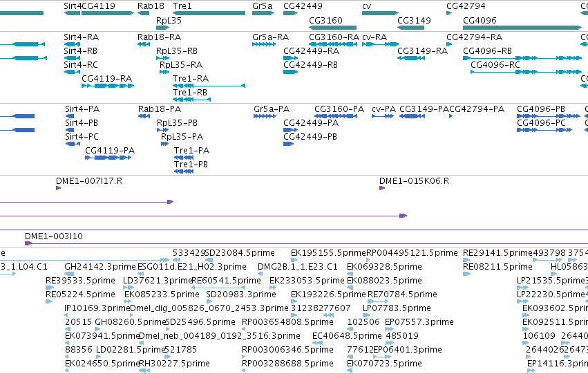588x374 pixels.
Task: Select the cv gene feature
Action: [x=380, y=13]
